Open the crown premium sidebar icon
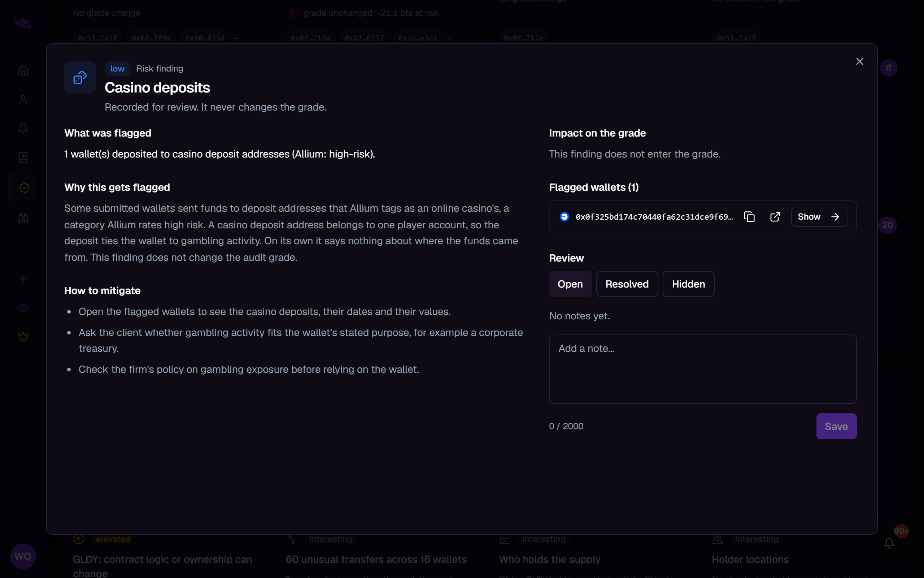924x578 pixels. (x=23, y=337)
